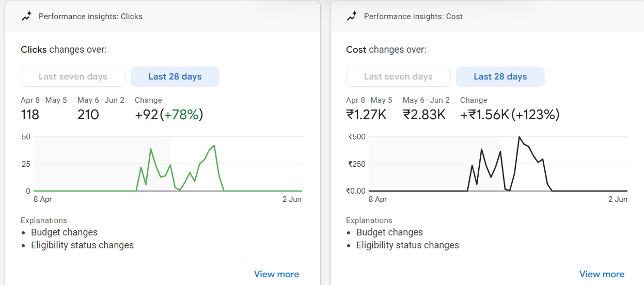Click the 210 clicks value for May 6–Jun 2
Viewport: 644px width, 285px height.
(88, 115)
